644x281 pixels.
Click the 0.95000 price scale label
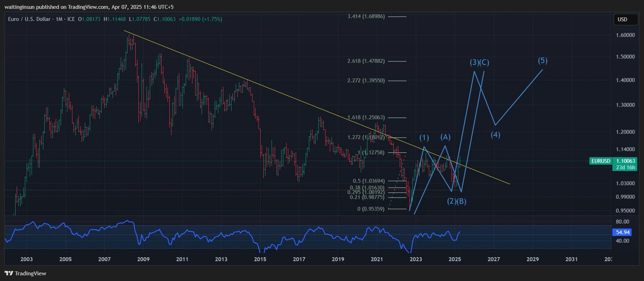click(x=626, y=211)
